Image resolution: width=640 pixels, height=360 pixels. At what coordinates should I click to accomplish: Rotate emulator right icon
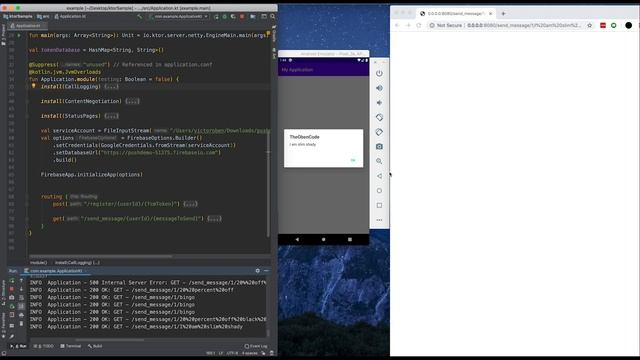(x=379, y=132)
